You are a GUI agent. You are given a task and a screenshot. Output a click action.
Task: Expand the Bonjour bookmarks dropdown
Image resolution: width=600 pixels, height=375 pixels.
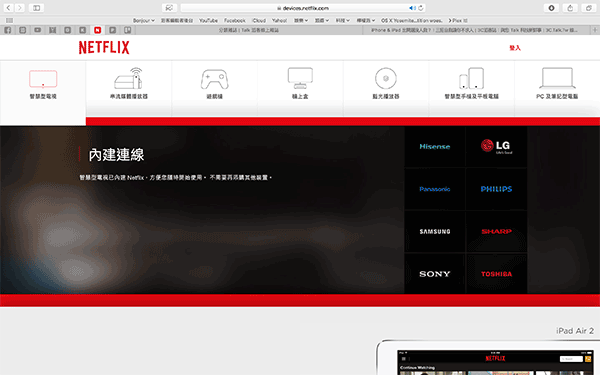point(144,20)
